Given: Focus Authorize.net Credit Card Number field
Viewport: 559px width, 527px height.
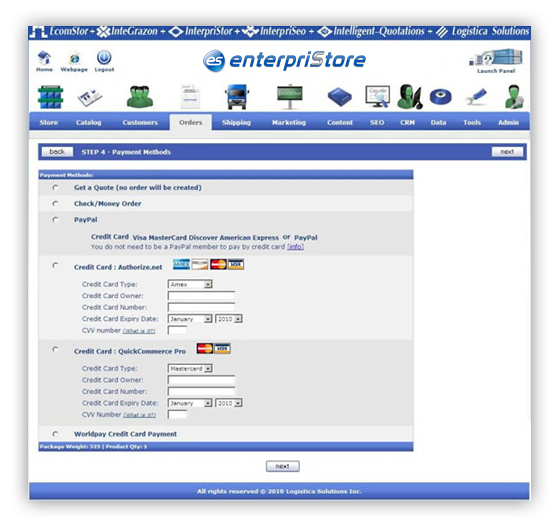Looking at the screenshot, I should [201, 307].
